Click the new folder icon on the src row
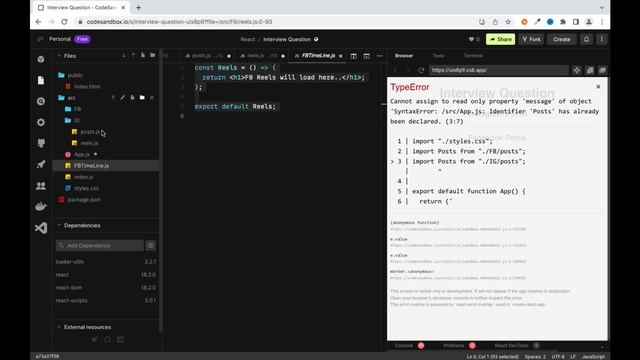 [x=142, y=98]
